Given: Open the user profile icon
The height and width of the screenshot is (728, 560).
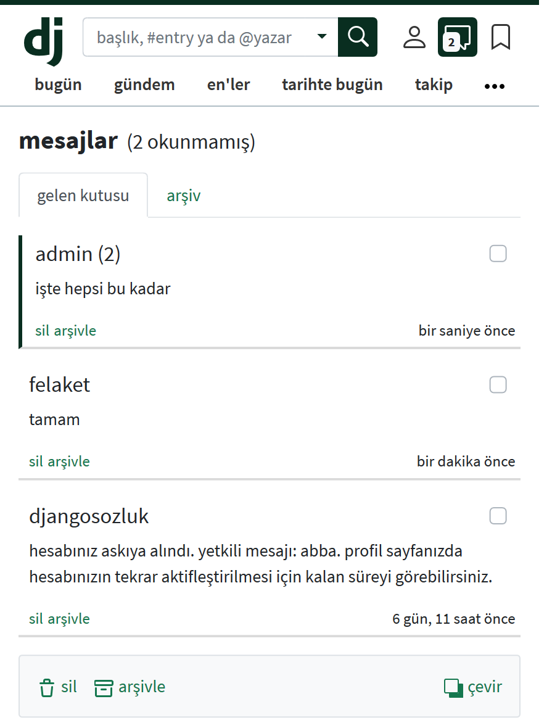Looking at the screenshot, I should pos(414,37).
